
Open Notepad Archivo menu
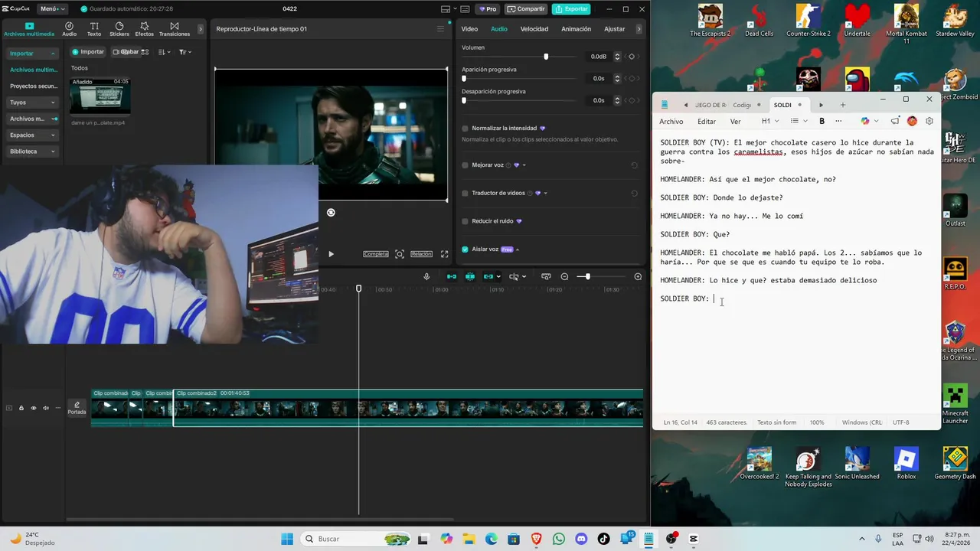coord(671,122)
